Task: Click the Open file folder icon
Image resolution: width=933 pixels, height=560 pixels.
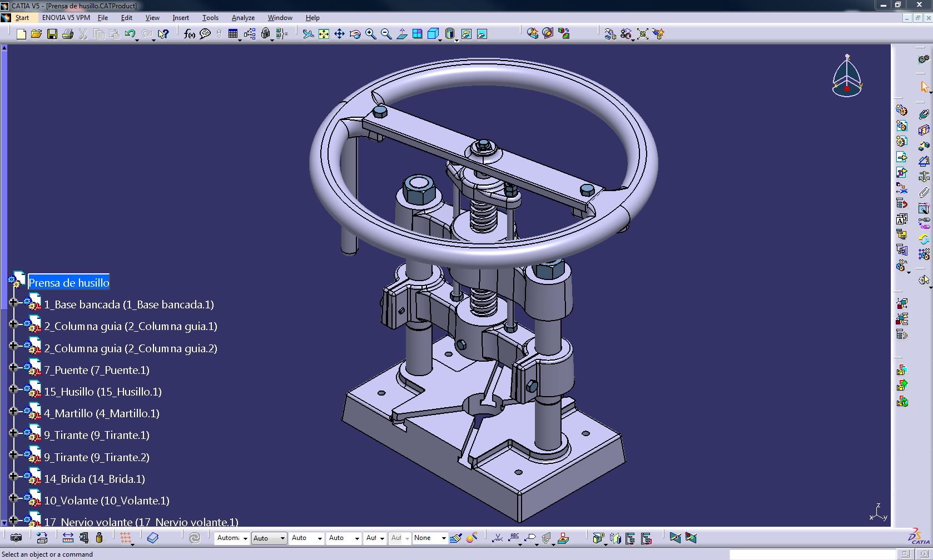Action: 37,34
